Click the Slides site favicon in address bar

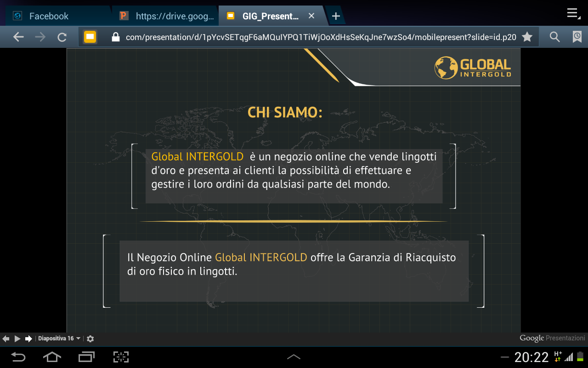(90, 37)
